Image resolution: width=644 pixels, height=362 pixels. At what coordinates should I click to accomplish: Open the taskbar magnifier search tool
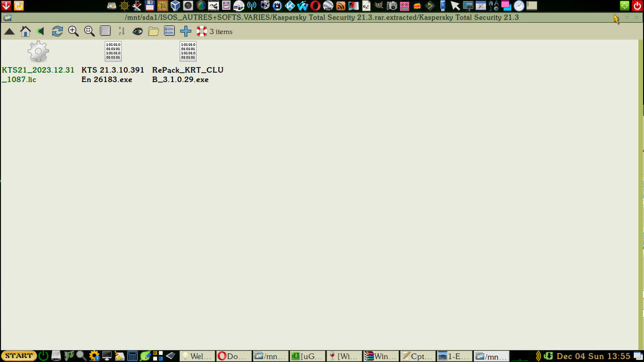[x=81, y=356]
